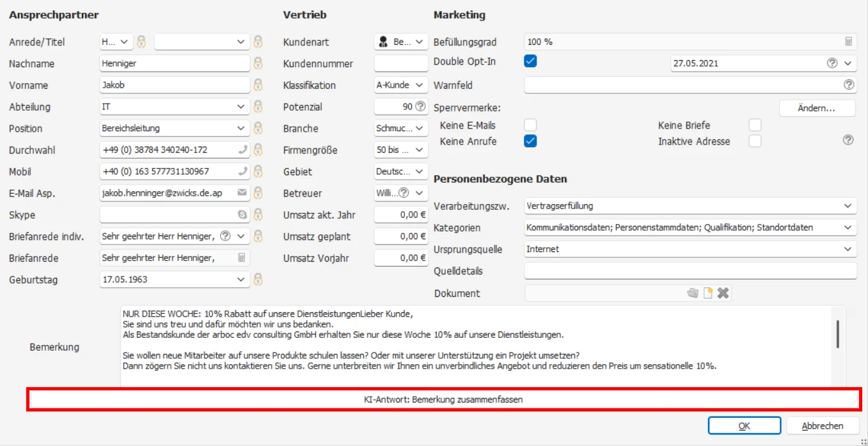Click the Skype icon in the Skype field
Viewport: 868px width, 446px height.
point(242,215)
